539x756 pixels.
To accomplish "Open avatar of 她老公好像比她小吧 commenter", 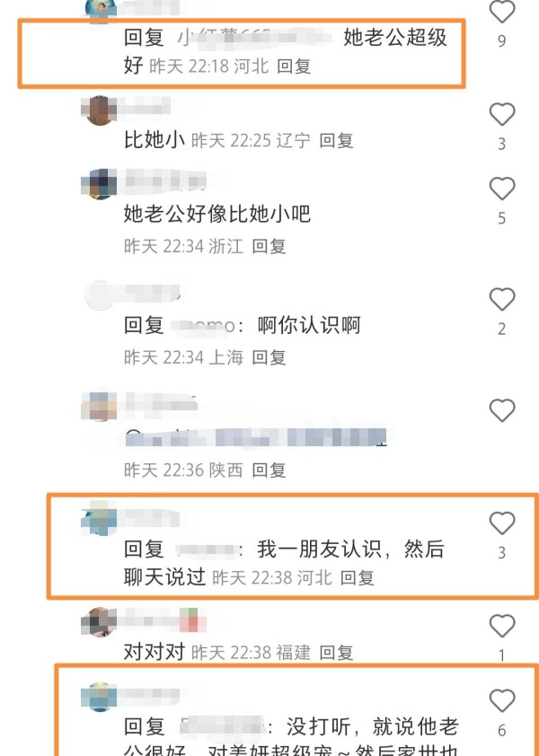I will point(100,184).
